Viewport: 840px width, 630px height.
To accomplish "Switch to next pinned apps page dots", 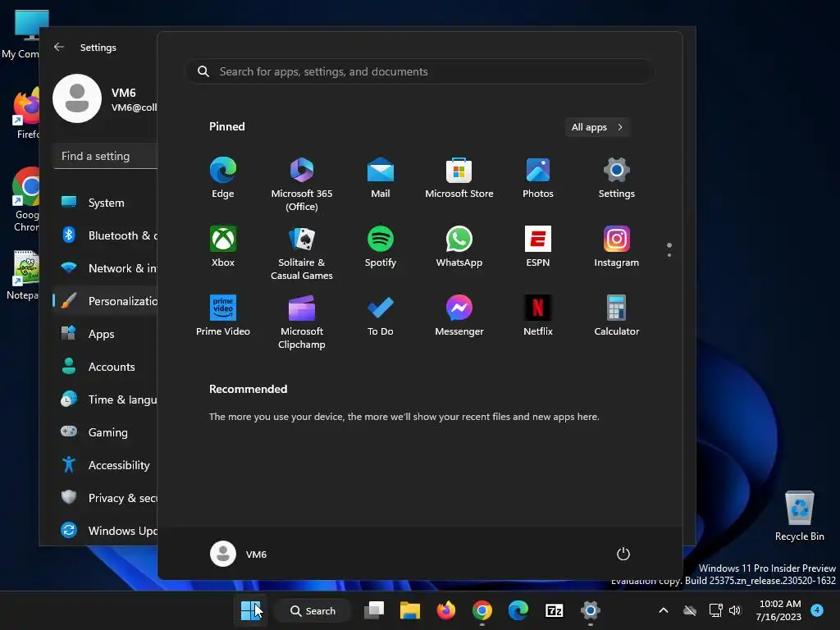I will click(669, 249).
